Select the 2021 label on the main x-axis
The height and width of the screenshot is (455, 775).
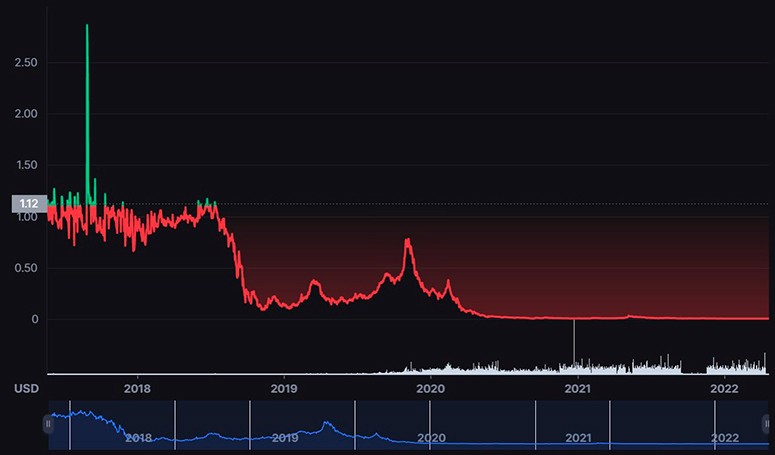577,388
